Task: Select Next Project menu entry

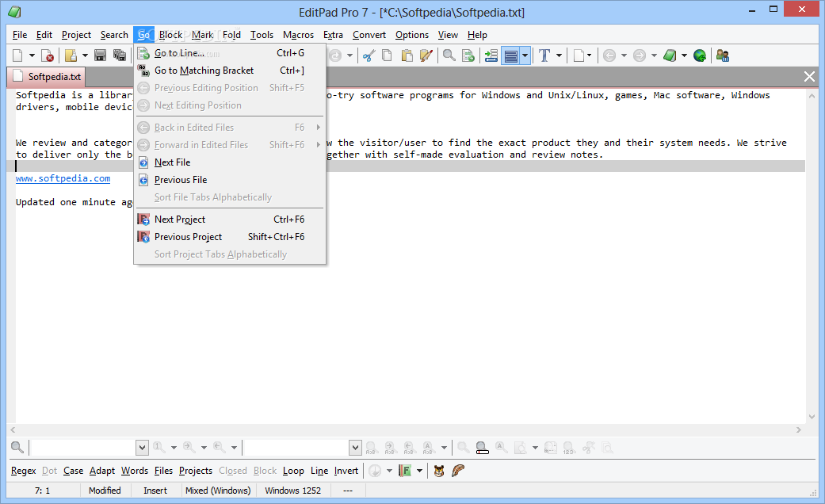Action: tap(230, 220)
